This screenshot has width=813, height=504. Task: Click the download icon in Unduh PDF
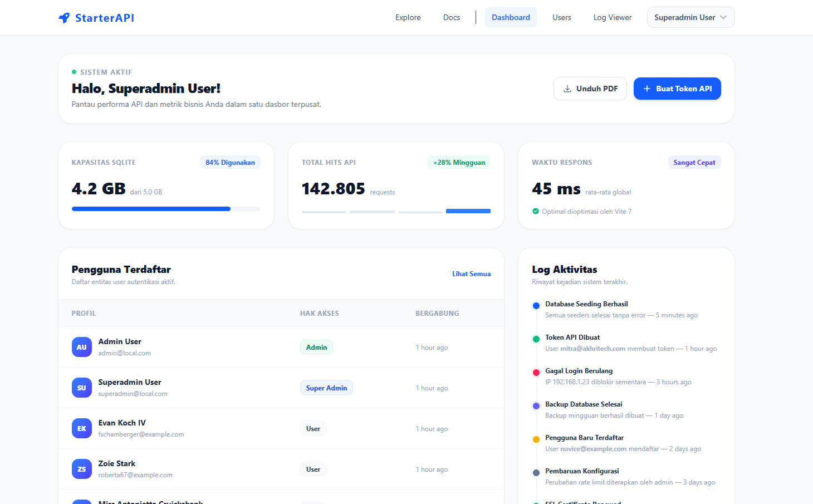click(x=567, y=89)
